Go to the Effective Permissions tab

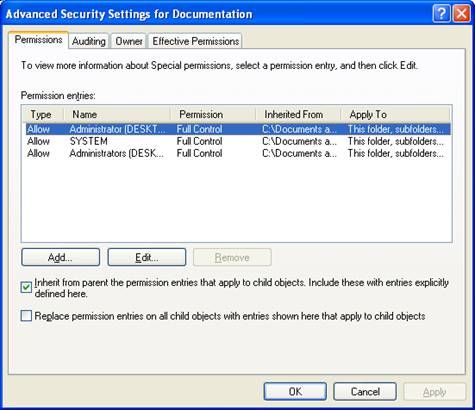196,41
